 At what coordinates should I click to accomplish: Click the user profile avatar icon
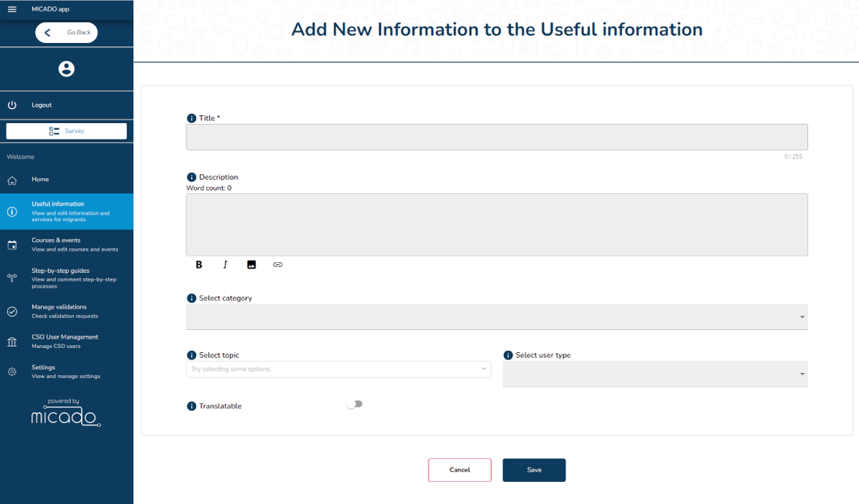pos(67,69)
